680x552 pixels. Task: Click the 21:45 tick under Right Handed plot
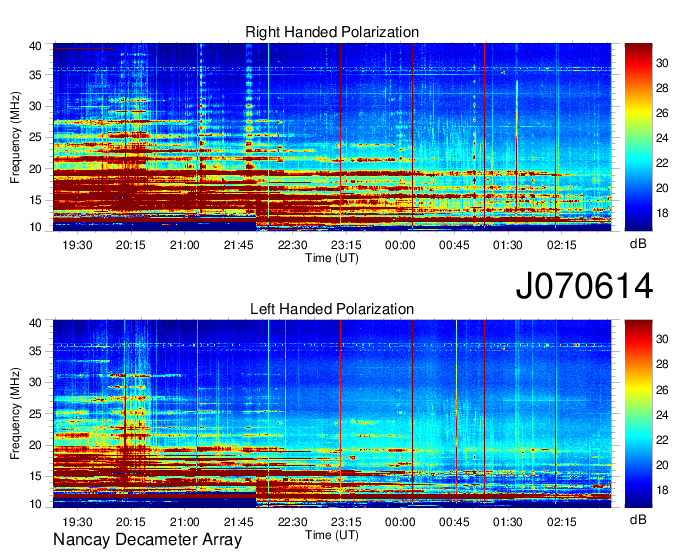[239, 245]
